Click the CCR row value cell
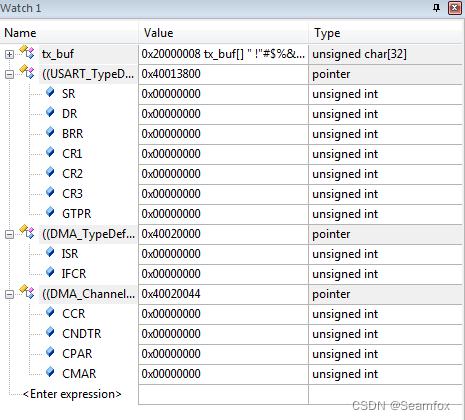 pos(223,314)
